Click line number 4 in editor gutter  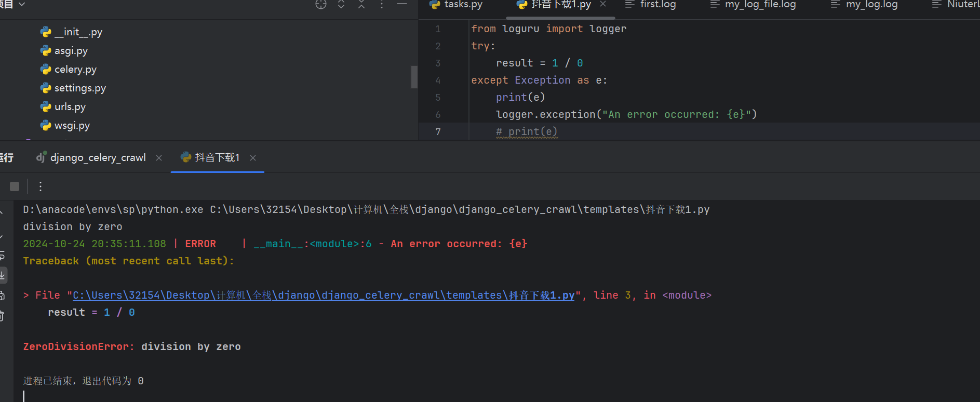(x=438, y=81)
